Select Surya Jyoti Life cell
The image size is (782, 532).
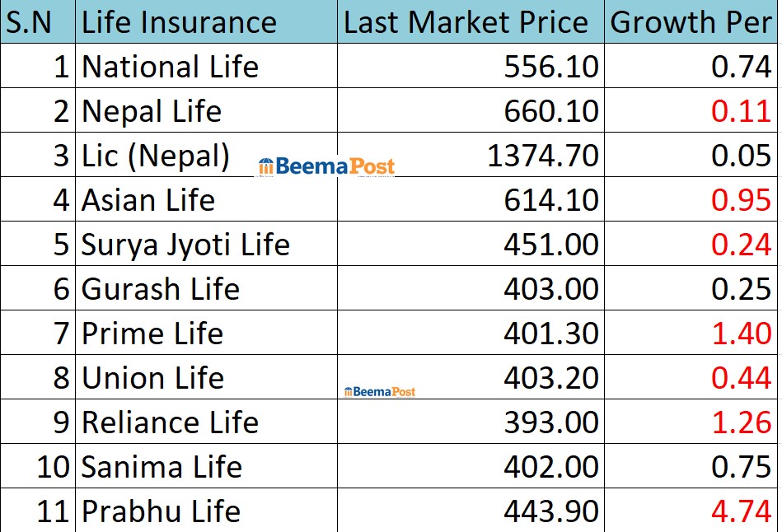[185, 245]
